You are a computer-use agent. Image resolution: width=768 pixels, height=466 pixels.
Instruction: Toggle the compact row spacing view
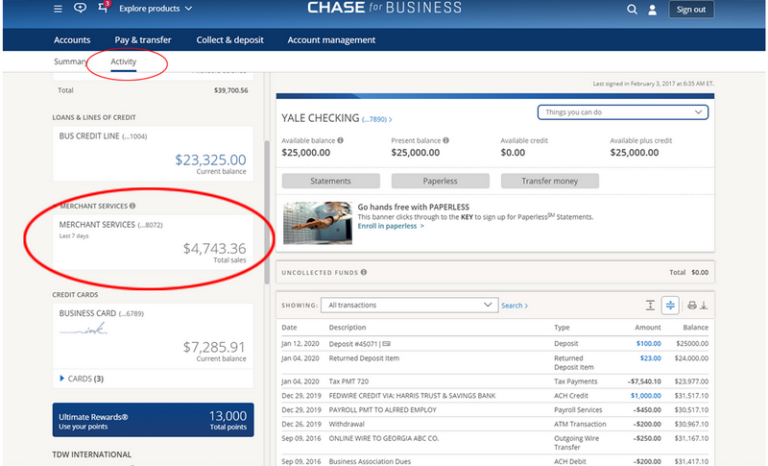pos(670,305)
